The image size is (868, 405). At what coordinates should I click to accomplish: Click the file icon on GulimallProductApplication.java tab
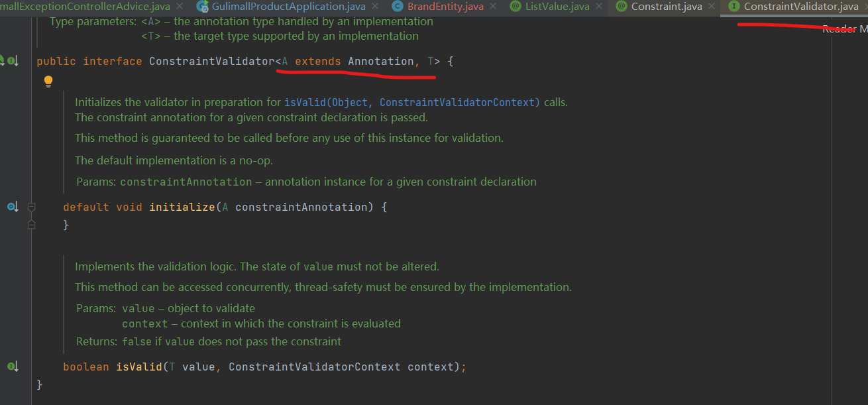[x=202, y=7]
